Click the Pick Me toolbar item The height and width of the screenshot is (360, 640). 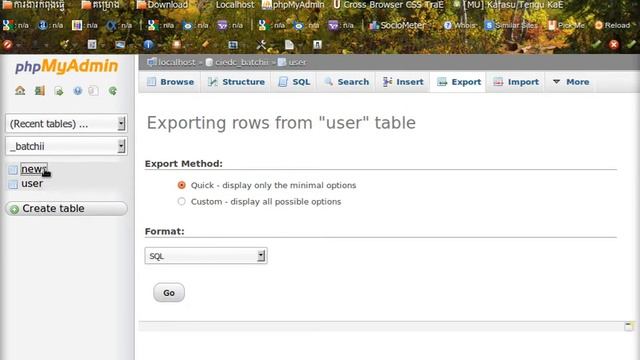pos(567,25)
